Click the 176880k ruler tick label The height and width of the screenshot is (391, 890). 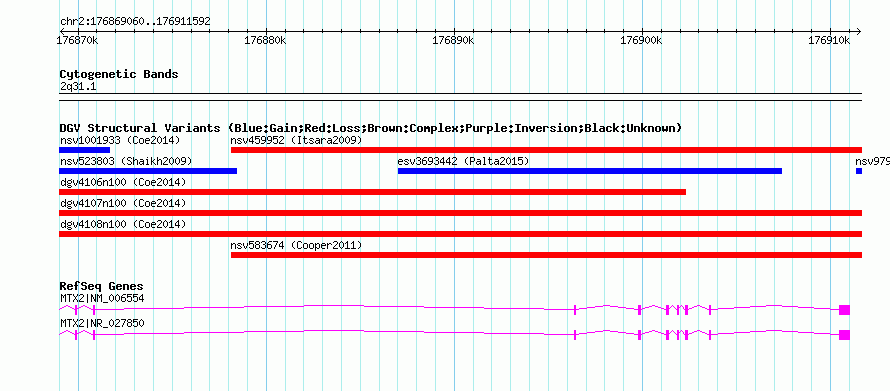click(265, 40)
